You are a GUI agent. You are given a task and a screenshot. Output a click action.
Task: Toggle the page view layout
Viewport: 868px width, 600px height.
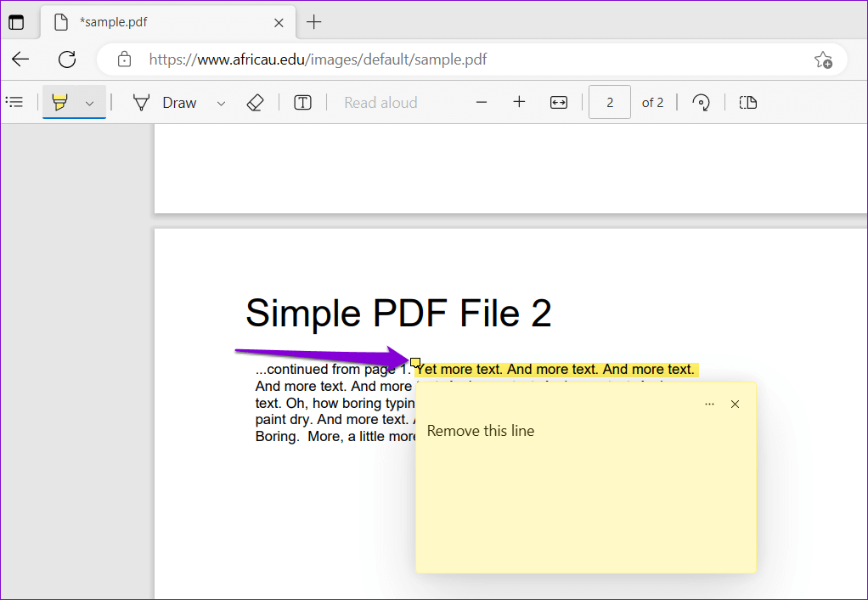pos(747,103)
